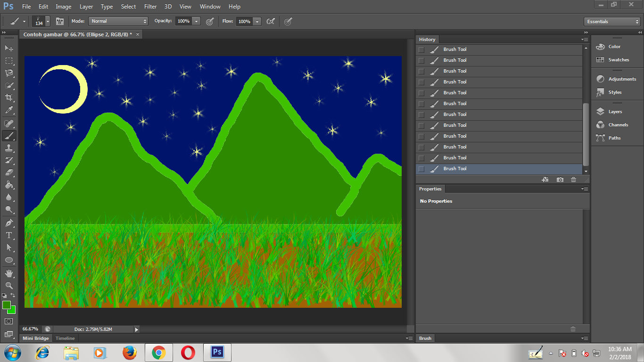Open the Essentials workspace switcher
The width and height of the screenshot is (644, 362).
pos(611,21)
